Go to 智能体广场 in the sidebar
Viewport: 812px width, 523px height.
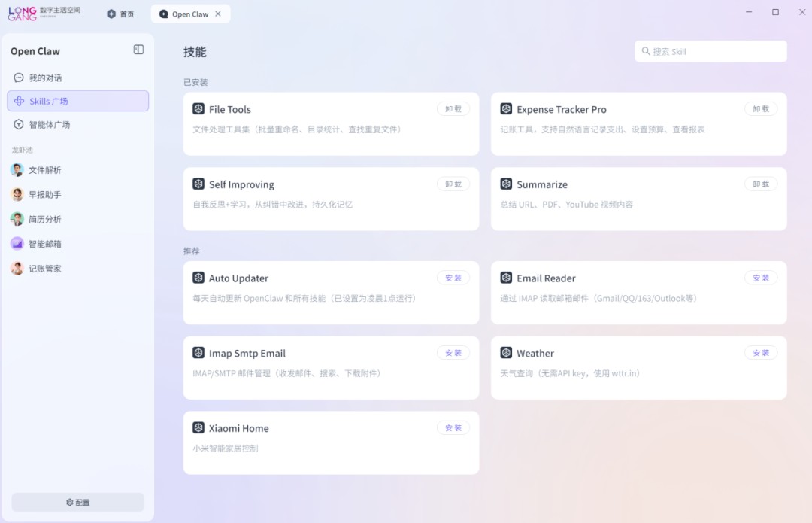pyautogui.click(x=49, y=125)
